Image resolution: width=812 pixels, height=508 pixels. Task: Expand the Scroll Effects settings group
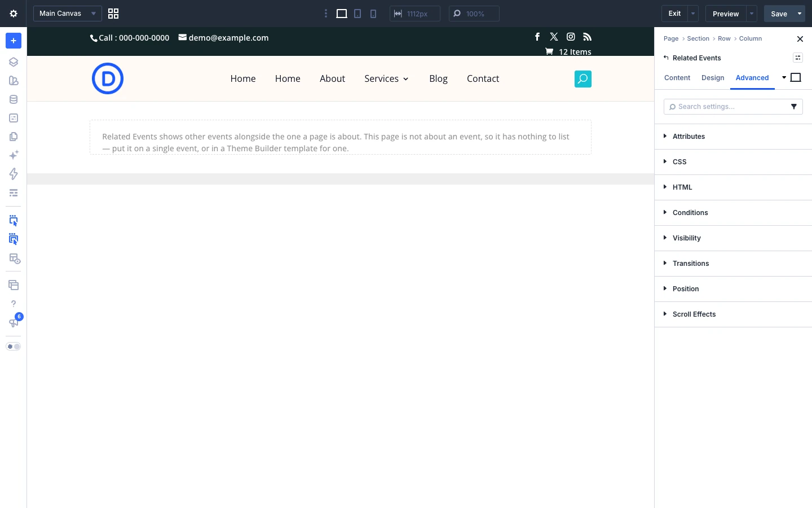point(733,314)
